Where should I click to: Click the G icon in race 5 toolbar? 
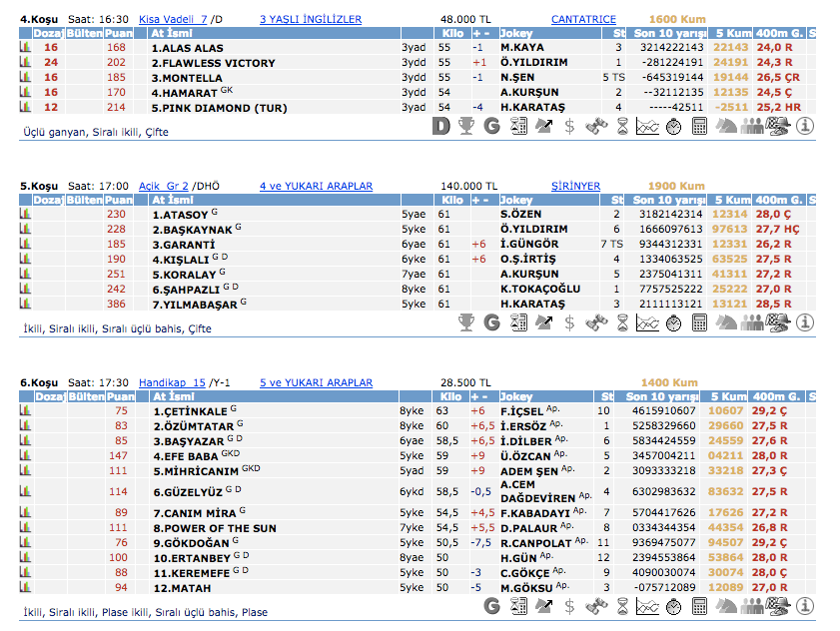coord(491,322)
